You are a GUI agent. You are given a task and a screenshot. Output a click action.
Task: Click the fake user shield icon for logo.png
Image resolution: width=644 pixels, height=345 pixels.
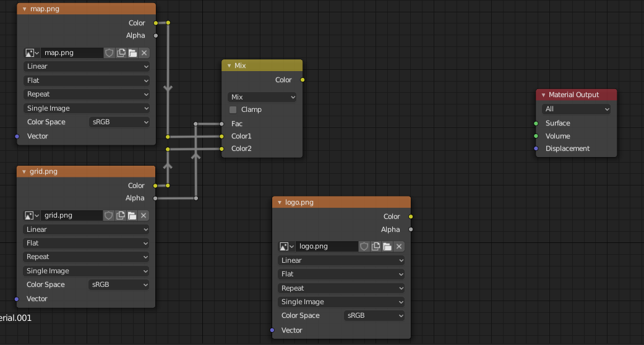[364, 247]
